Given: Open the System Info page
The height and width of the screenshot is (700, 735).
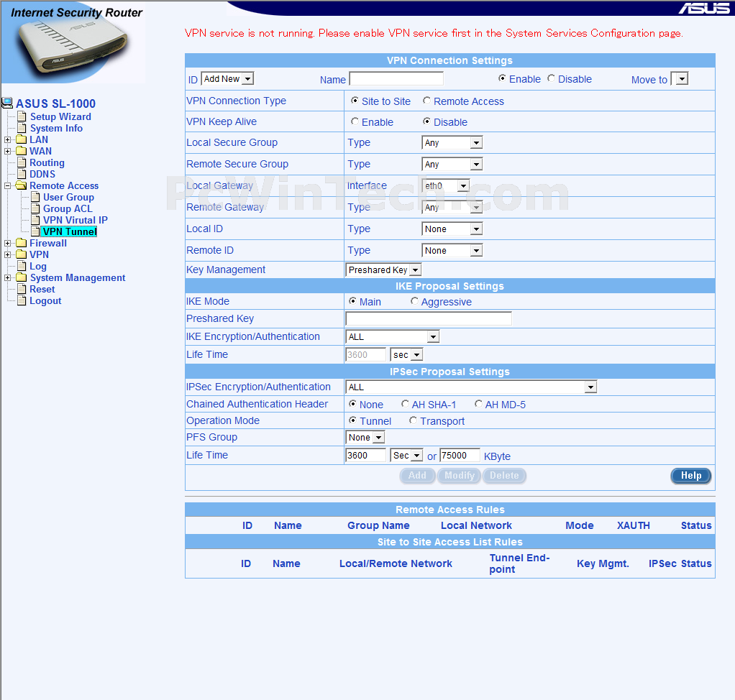Looking at the screenshot, I should [56, 128].
